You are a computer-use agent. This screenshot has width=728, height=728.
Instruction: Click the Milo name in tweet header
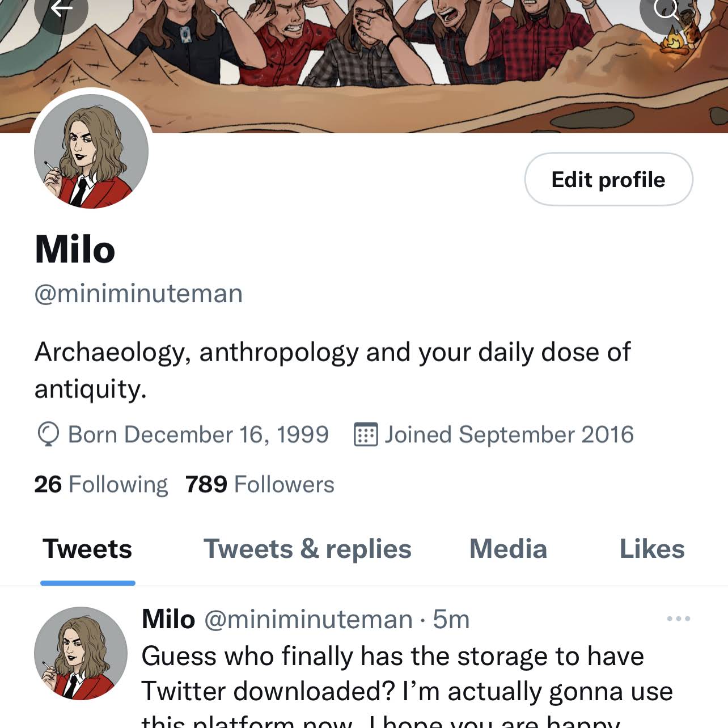[168, 619]
